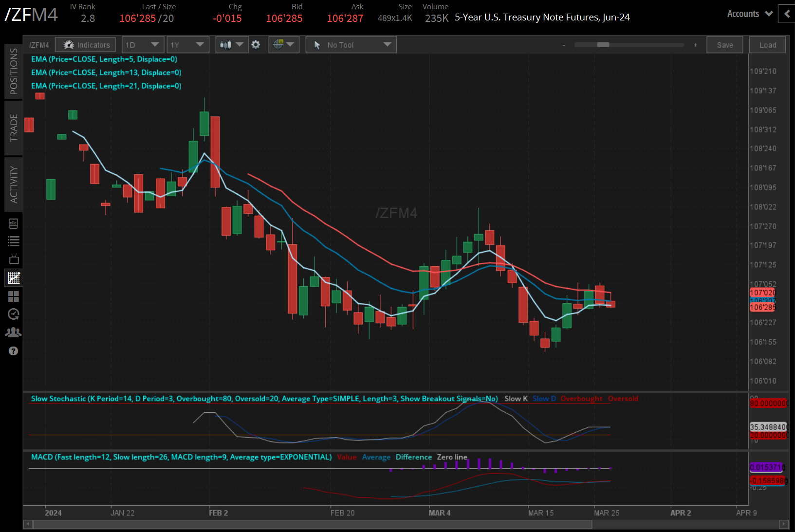Click the APR 2 date axis label
This screenshot has height=532, width=795.
681,513
